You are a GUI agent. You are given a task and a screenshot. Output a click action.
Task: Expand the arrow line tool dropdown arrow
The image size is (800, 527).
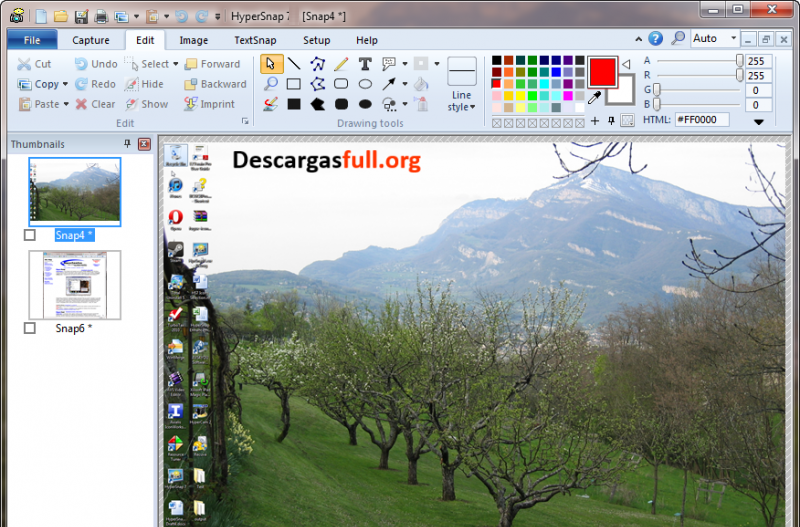tap(405, 84)
